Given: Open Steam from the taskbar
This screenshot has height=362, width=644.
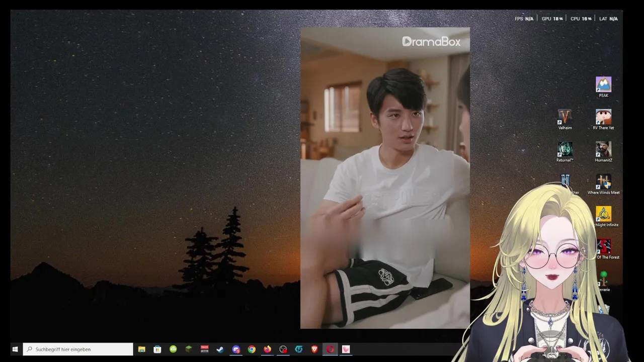Looking at the screenshot, I should (x=220, y=349).
